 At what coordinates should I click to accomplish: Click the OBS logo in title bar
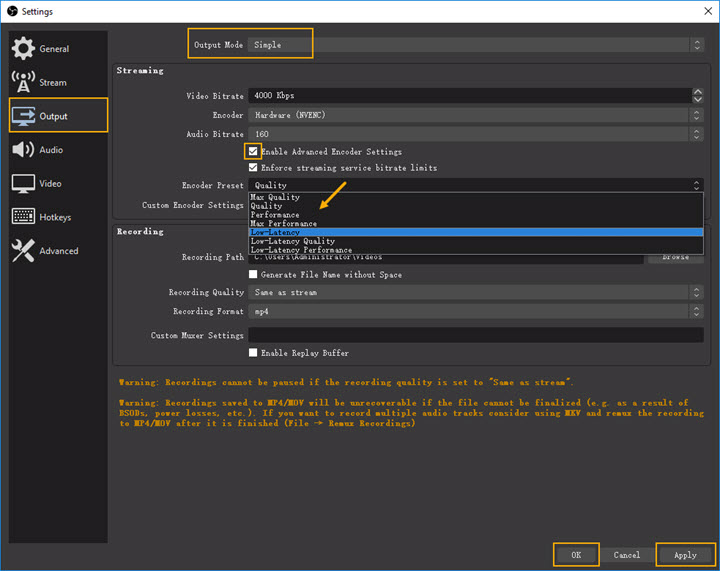[x=10, y=11]
